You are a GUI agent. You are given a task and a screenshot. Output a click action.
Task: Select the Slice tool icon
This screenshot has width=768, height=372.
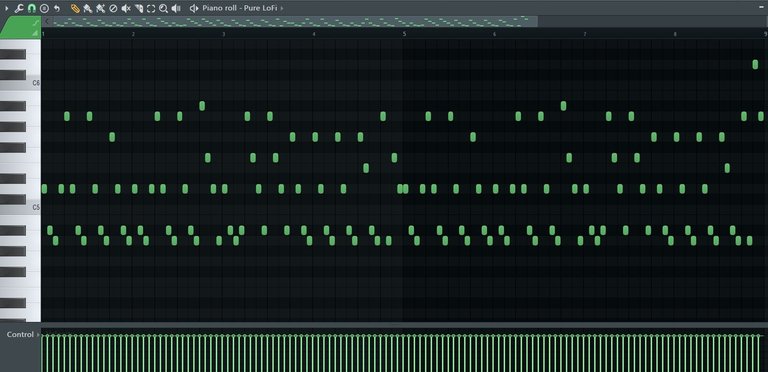(139, 8)
